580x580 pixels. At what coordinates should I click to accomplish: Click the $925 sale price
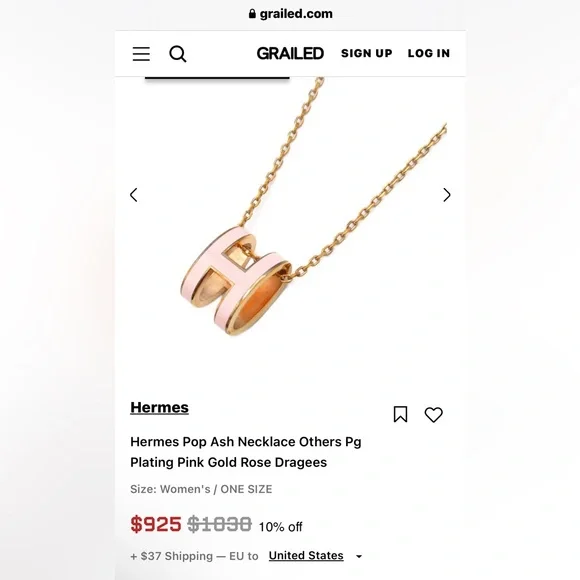click(x=156, y=524)
